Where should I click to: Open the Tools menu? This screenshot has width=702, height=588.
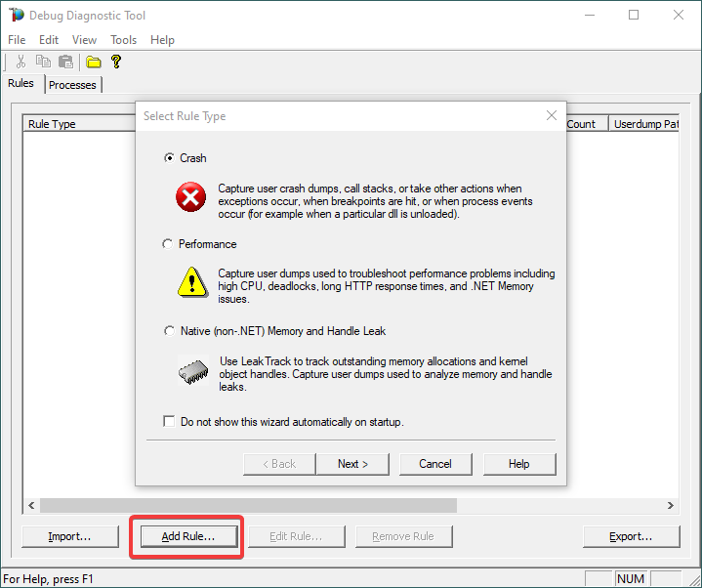point(123,40)
